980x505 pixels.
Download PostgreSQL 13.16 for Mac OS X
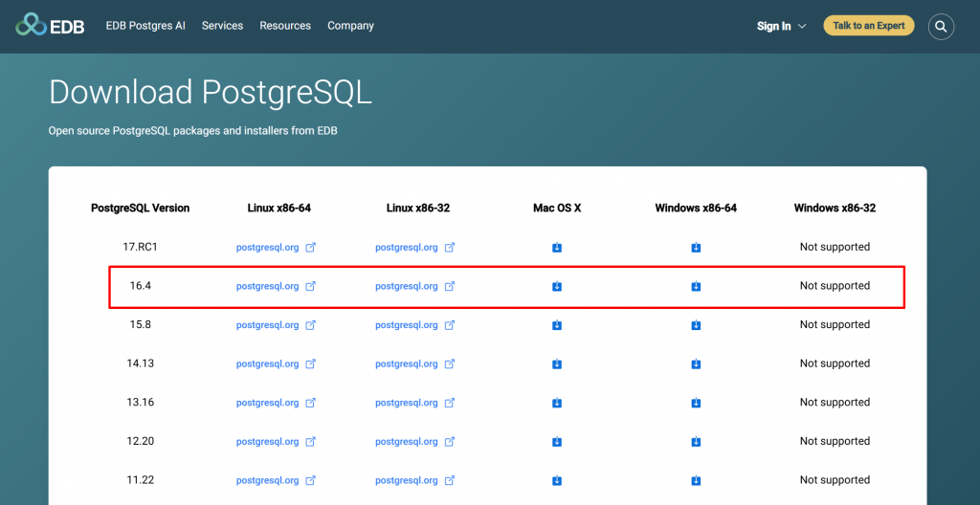coord(557,403)
